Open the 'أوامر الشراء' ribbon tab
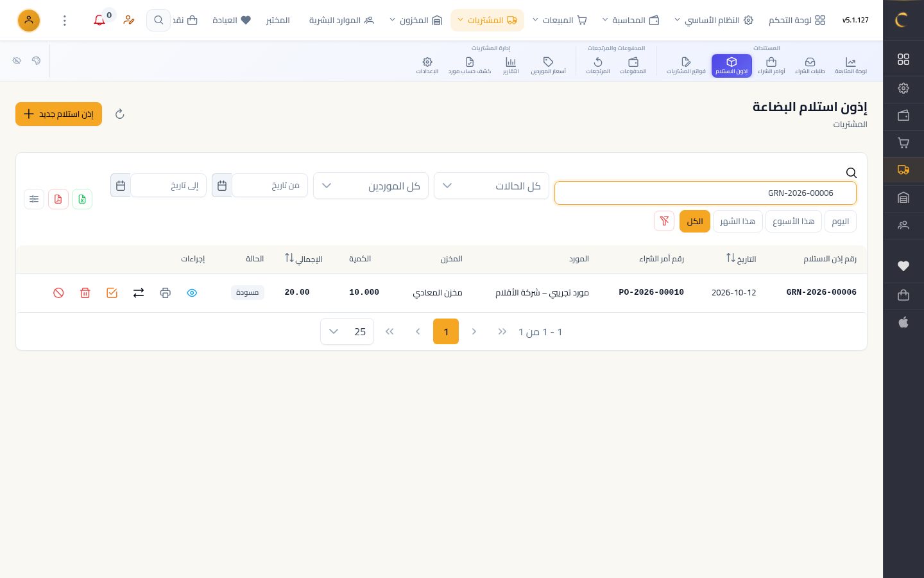 [771, 66]
